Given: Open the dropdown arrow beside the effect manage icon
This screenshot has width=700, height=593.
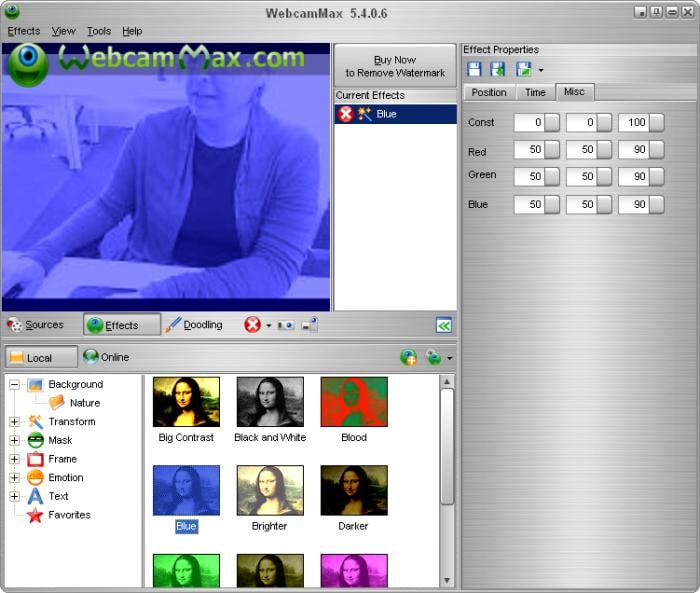Looking at the screenshot, I should tap(450, 358).
